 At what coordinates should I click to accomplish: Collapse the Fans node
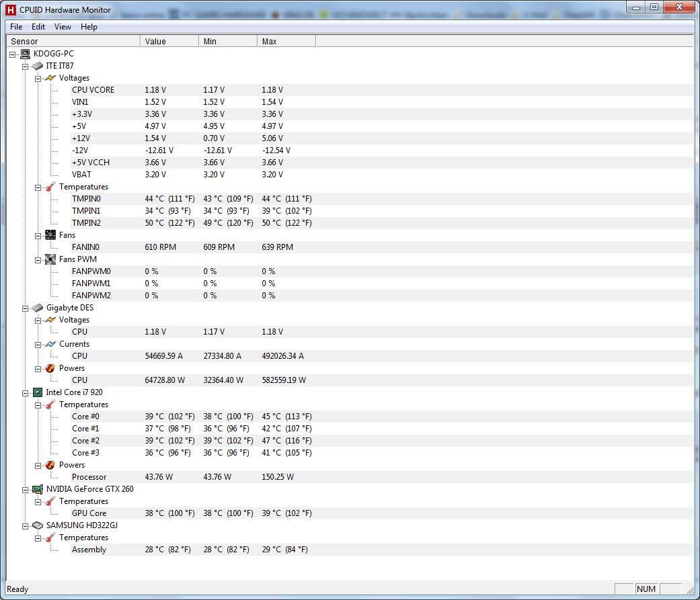point(38,236)
